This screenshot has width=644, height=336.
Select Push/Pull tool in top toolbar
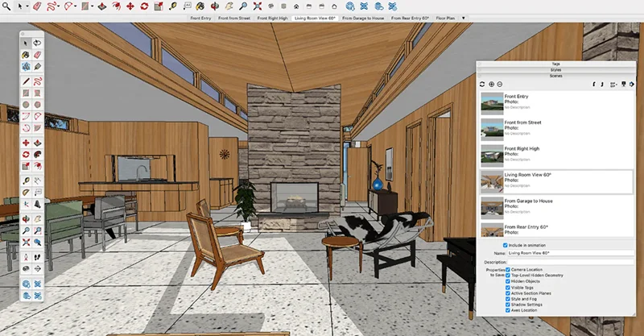tap(102, 6)
